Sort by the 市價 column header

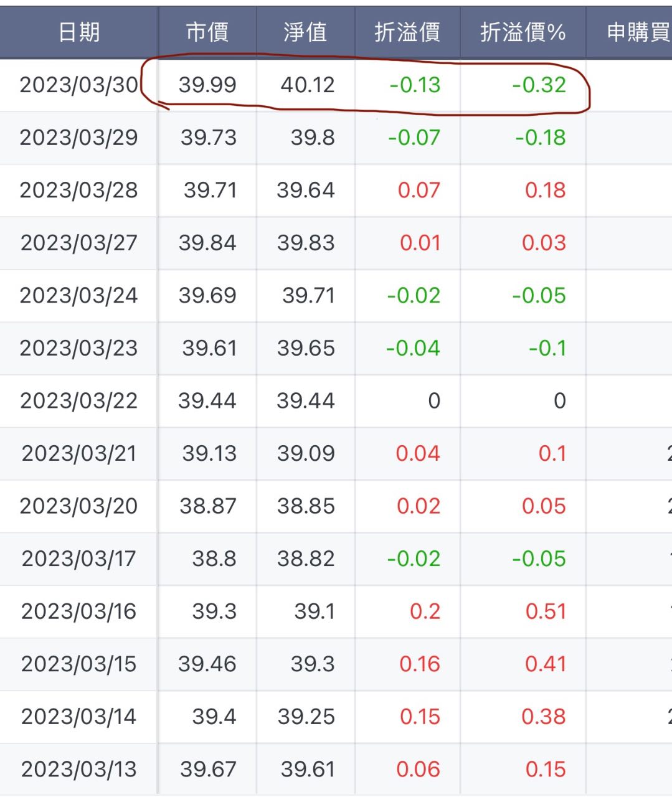[207, 32]
